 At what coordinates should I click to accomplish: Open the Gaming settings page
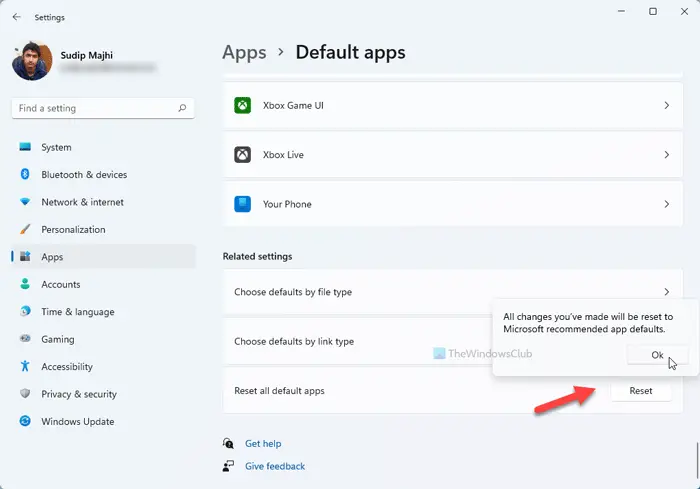click(104, 339)
